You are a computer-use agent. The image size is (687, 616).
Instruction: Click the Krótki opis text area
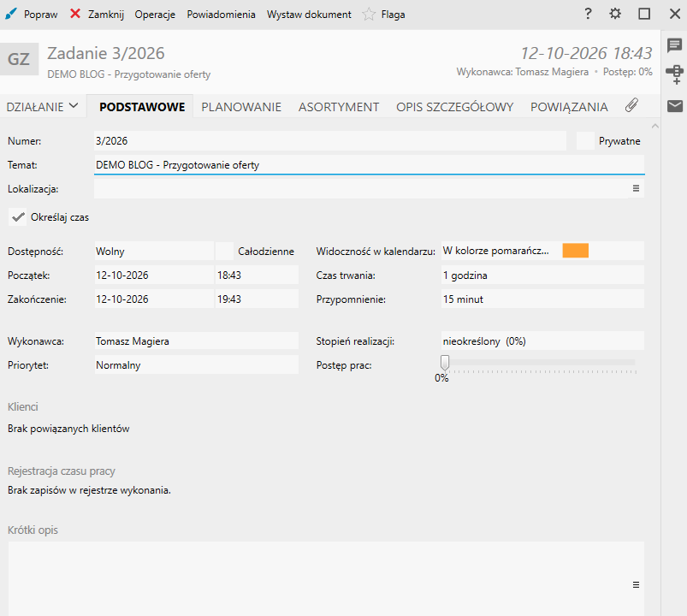tap(326, 578)
